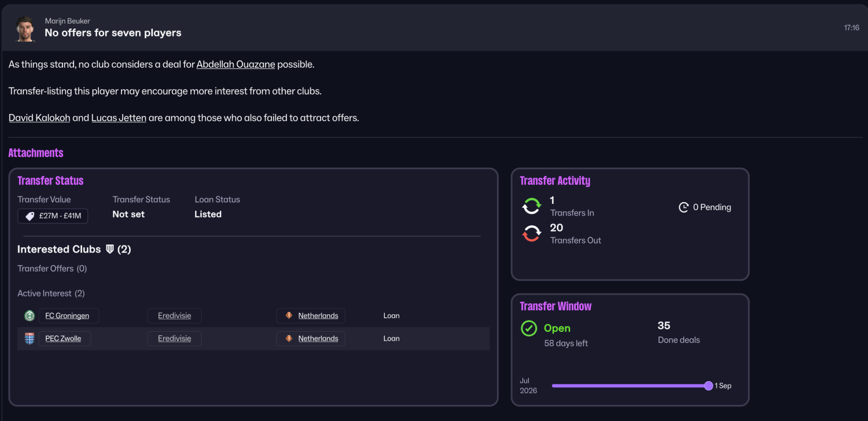The image size is (868, 421).
Task: Open Lucas Jetten player link
Action: coord(119,118)
